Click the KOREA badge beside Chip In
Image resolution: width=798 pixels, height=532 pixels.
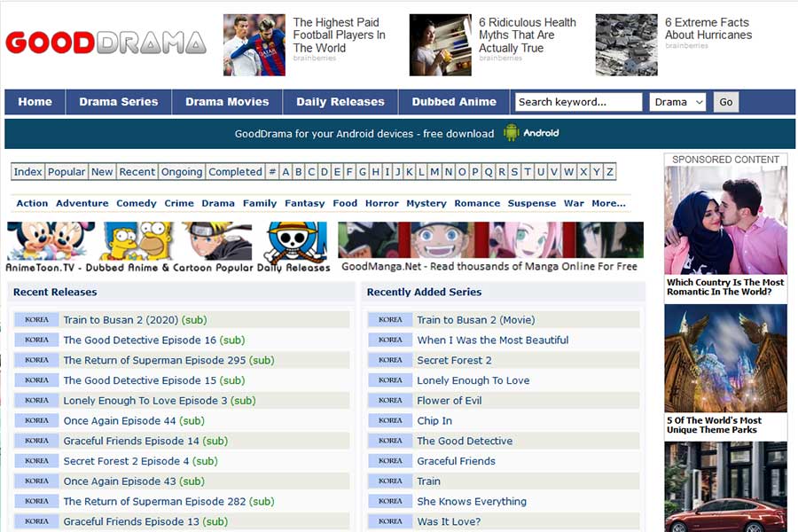pos(390,420)
